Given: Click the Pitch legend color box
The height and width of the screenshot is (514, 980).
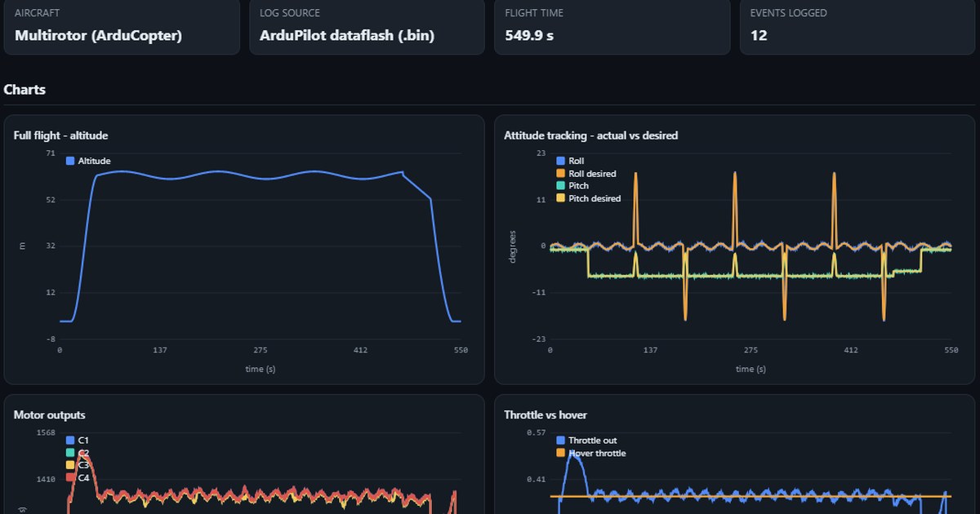Looking at the screenshot, I should coord(560,185).
